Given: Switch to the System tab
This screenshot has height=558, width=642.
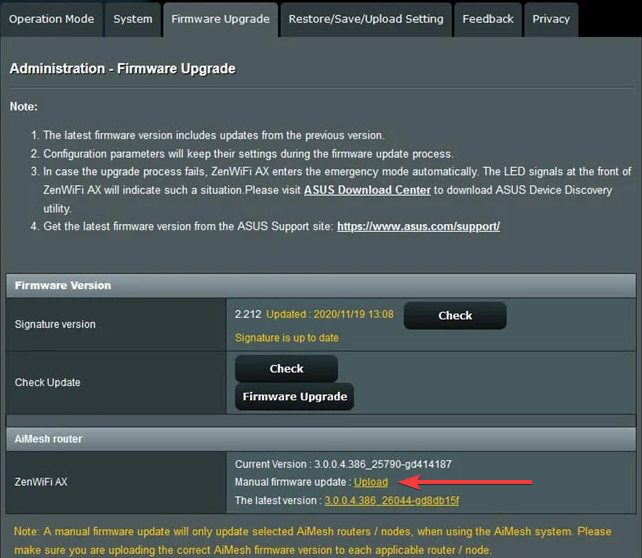Looking at the screenshot, I should (x=133, y=19).
